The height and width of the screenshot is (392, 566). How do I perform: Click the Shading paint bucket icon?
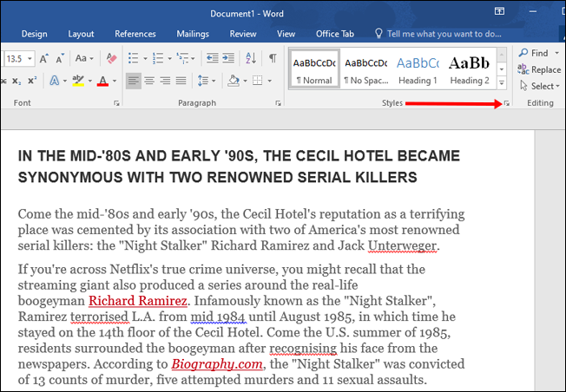[x=234, y=81]
